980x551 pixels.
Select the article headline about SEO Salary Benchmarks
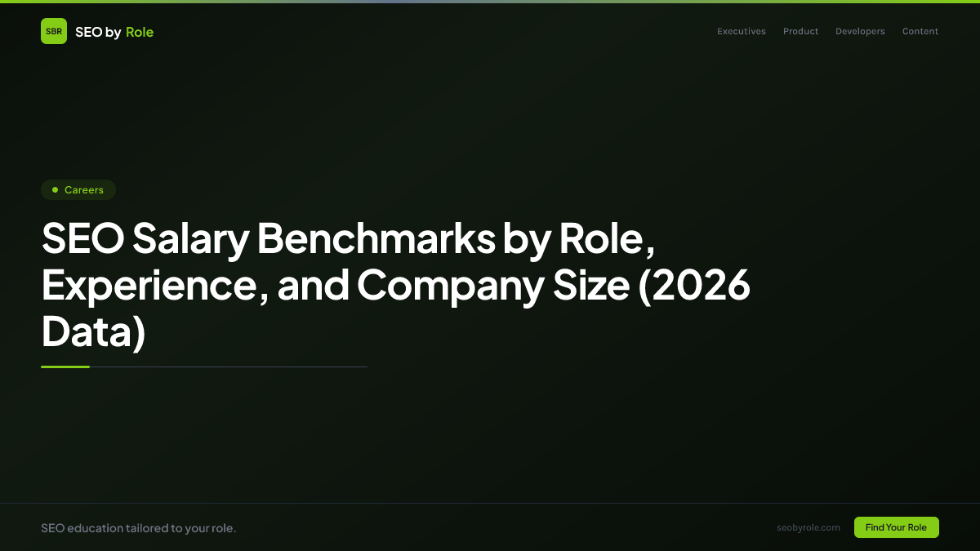396,286
